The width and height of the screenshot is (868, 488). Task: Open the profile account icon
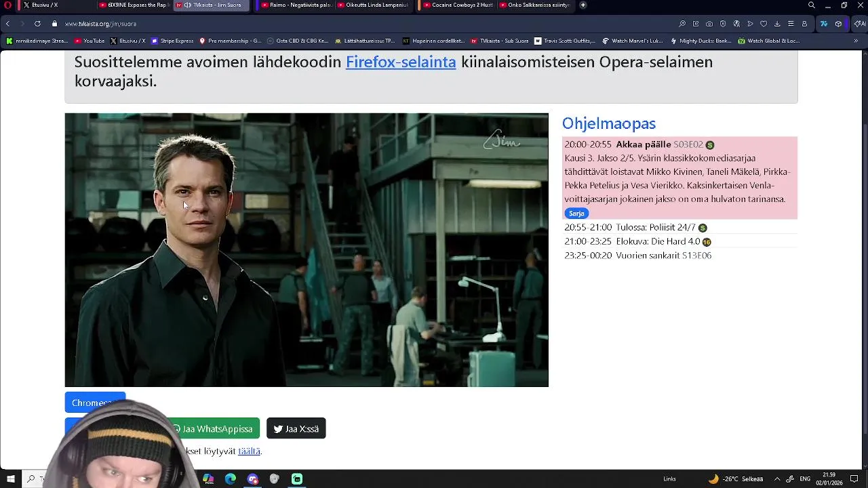pos(804,24)
